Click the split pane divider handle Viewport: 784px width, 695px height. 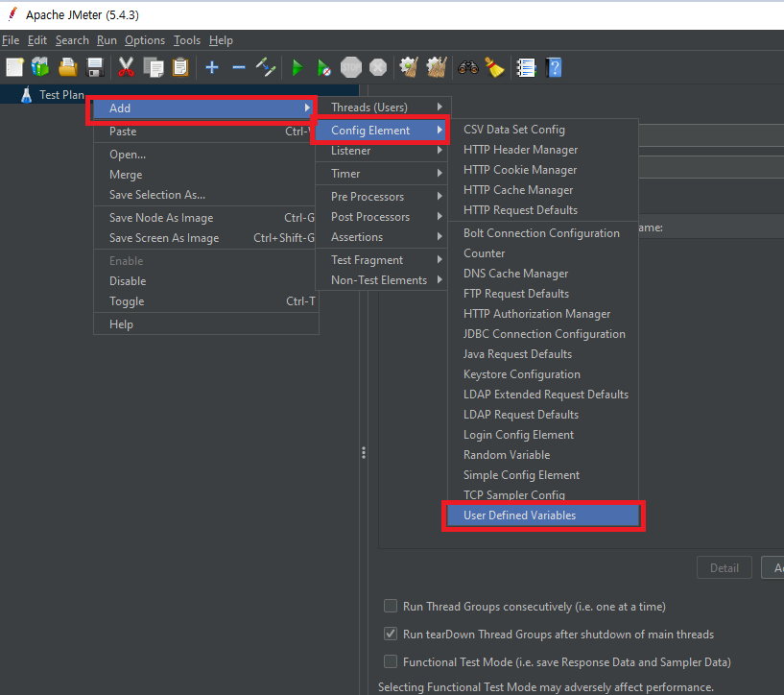[364, 452]
